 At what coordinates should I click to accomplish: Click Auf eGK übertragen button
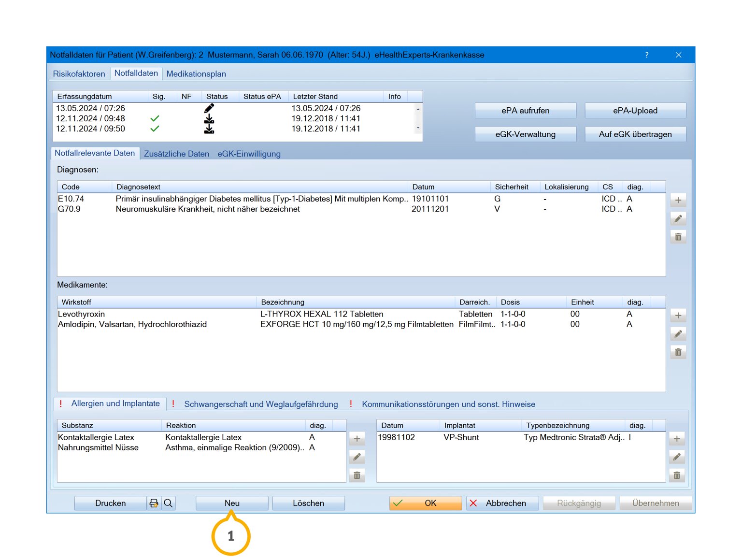[x=635, y=134]
